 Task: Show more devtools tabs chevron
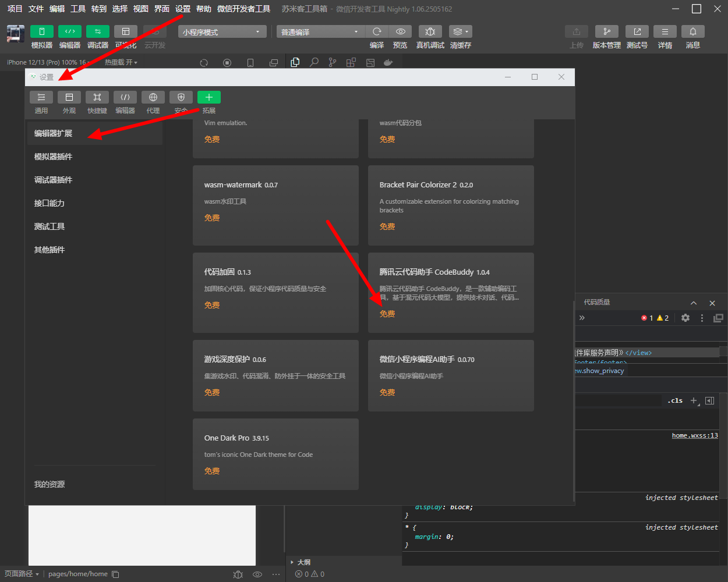(x=582, y=318)
